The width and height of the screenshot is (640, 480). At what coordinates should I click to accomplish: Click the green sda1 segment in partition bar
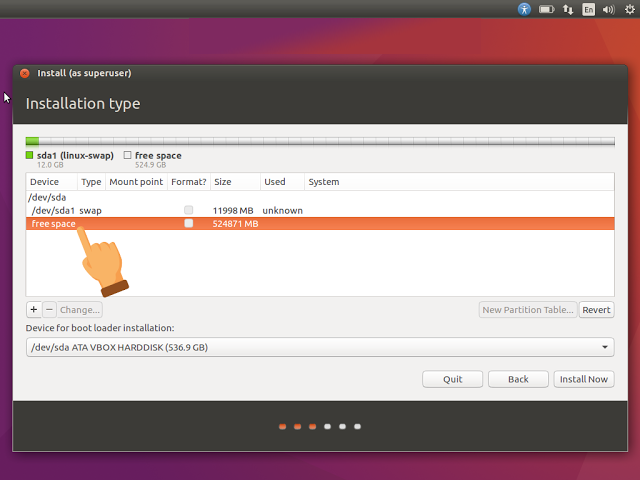pyautogui.click(x=32, y=141)
